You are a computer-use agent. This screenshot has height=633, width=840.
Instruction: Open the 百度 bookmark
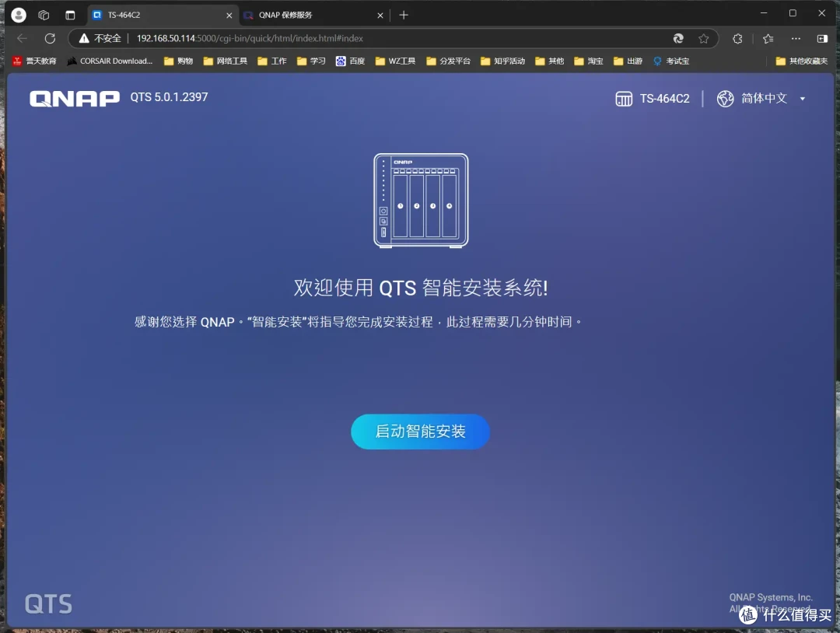(350, 61)
